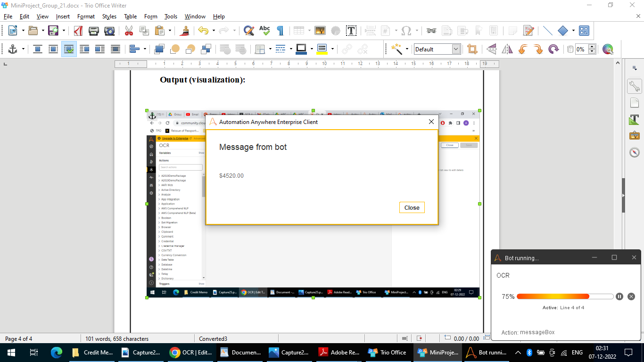The width and height of the screenshot is (644, 362).
Task: Click the Page 4 of 4 status
Action: click(19, 338)
